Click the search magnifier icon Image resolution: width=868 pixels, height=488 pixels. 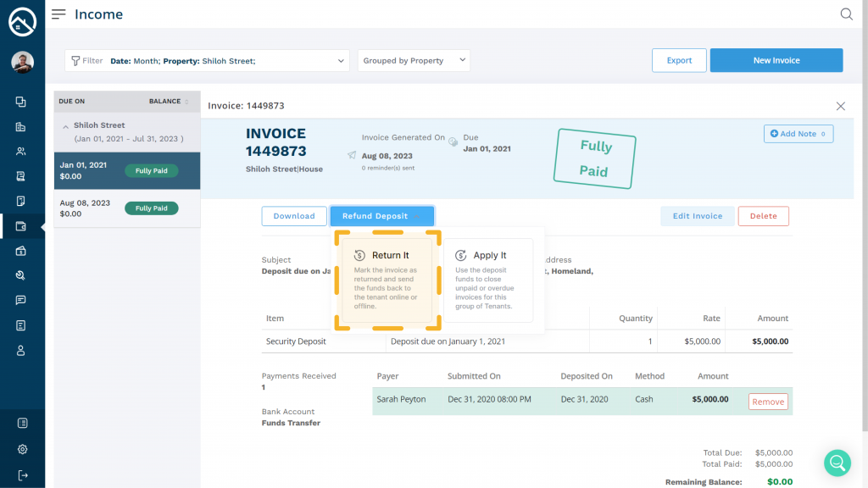846,14
